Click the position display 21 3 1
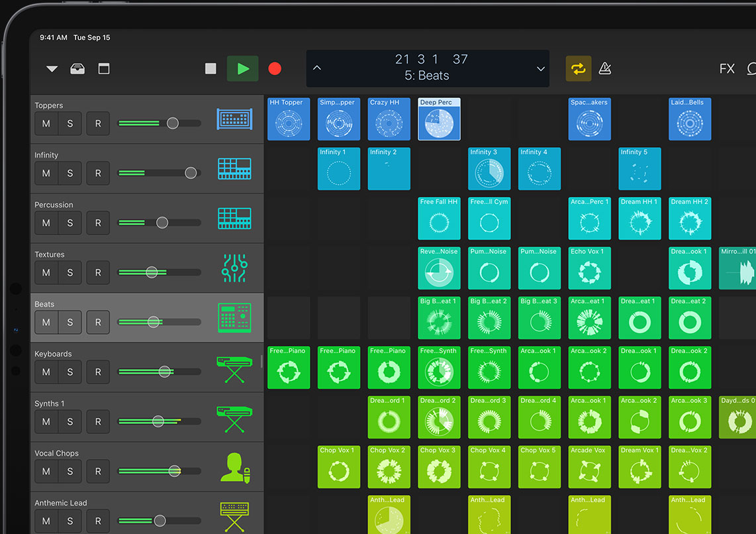 point(416,60)
